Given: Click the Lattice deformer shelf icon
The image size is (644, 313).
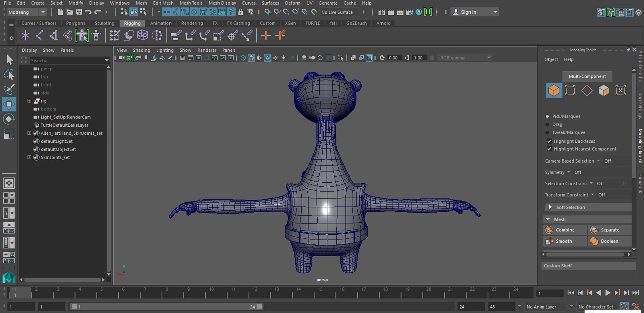Looking at the screenshot, I should pyautogui.click(x=143, y=35).
